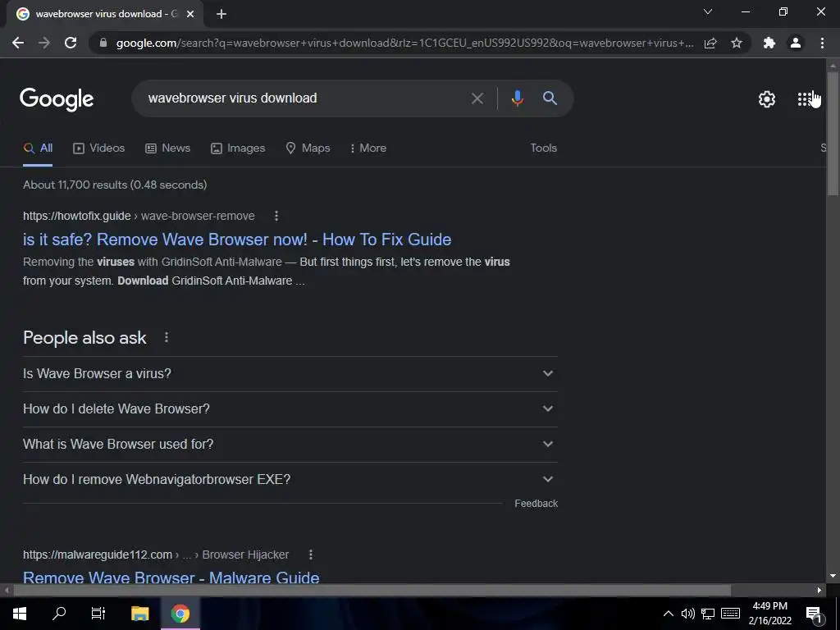Open the volume control in tray

tap(688, 614)
